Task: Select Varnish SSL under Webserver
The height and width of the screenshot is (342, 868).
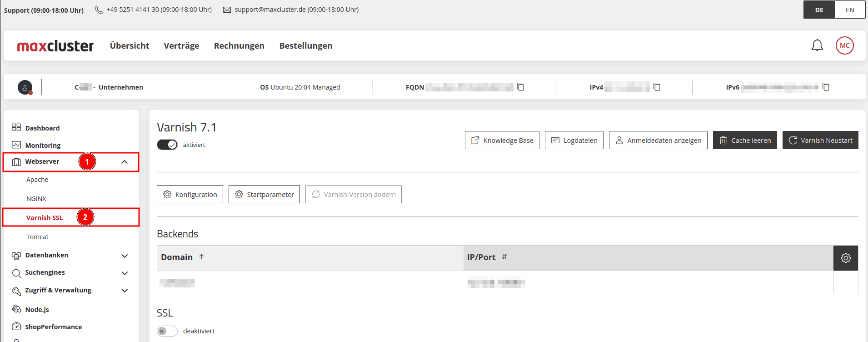Action: tap(45, 218)
